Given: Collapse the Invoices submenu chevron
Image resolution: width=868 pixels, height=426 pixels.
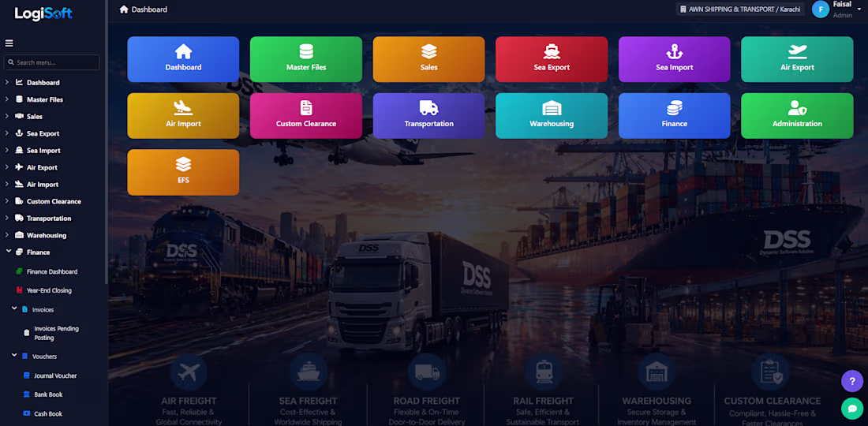Looking at the screenshot, I should [x=14, y=308].
